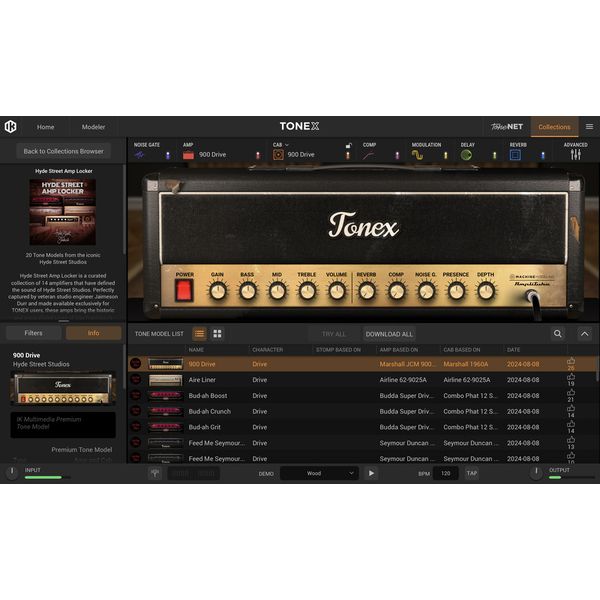The height and width of the screenshot is (600, 600).
Task: Sort tone list by Name column
Action: coord(196,350)
